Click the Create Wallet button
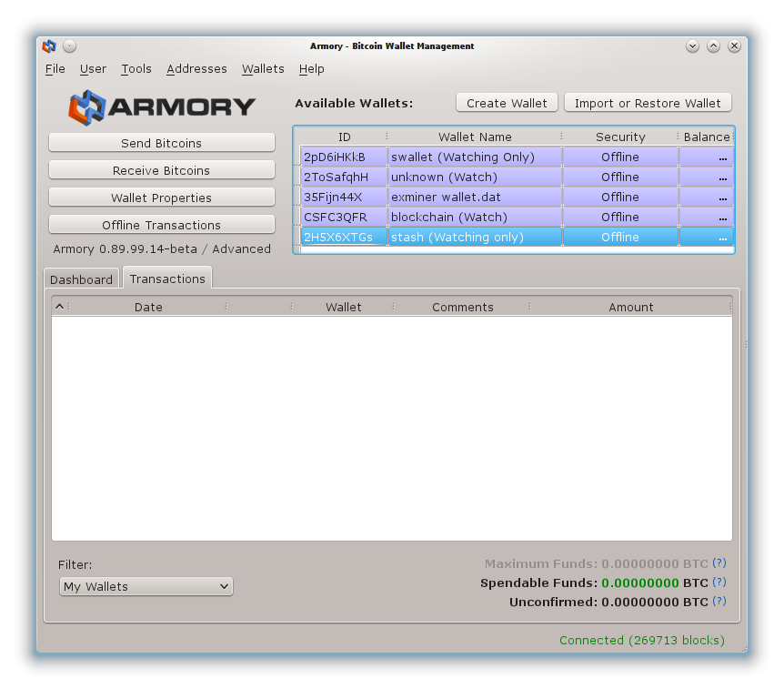Image resolution: width=784 pixels, height=689 pixels. click(x=507, y=103)
